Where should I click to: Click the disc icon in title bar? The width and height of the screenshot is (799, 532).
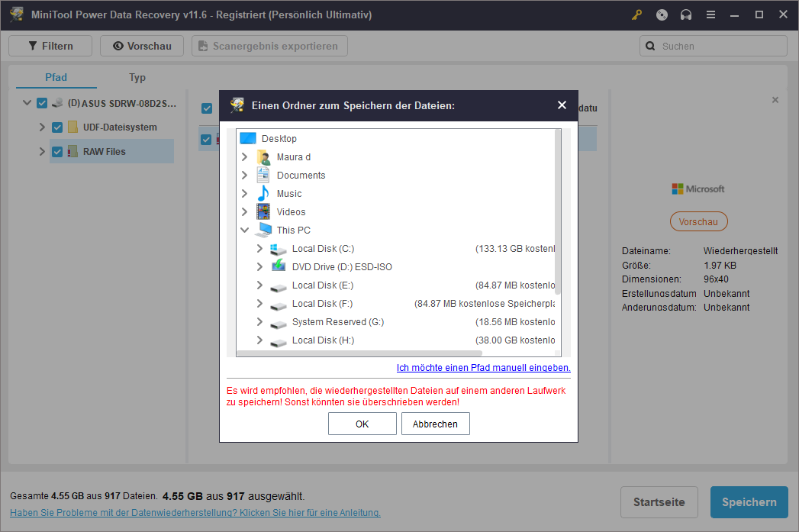tap(662, 15)
